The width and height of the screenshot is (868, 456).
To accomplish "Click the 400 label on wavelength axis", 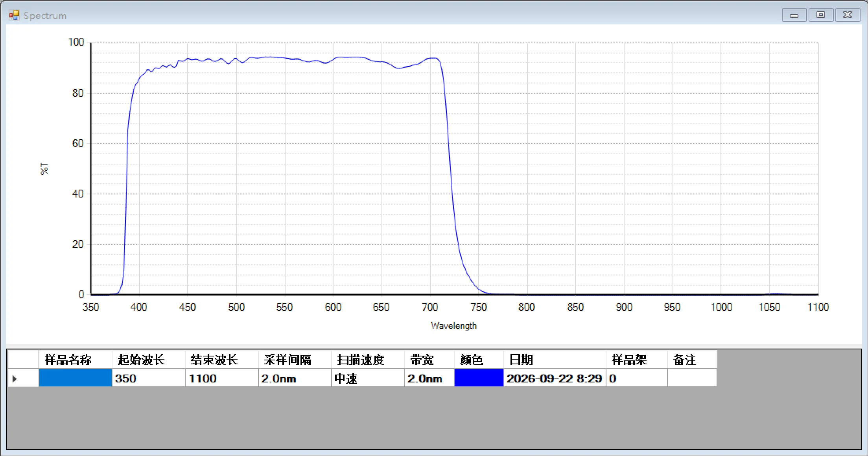I will click(x=139, y=307).
